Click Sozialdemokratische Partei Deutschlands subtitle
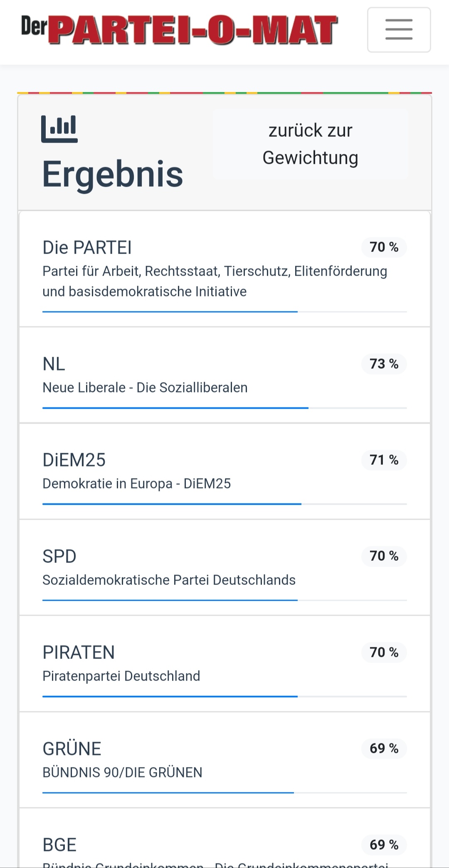Viewport: 449px width, 868px height. [x=169, y=580]
